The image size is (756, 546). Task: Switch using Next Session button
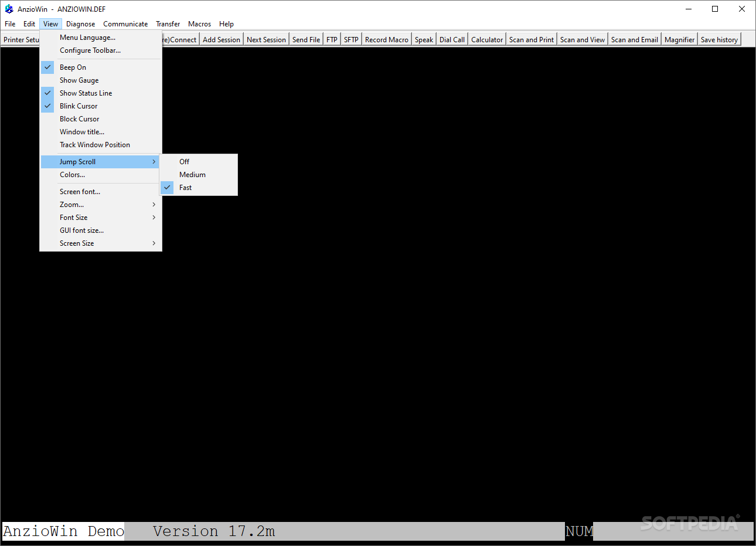266,40
